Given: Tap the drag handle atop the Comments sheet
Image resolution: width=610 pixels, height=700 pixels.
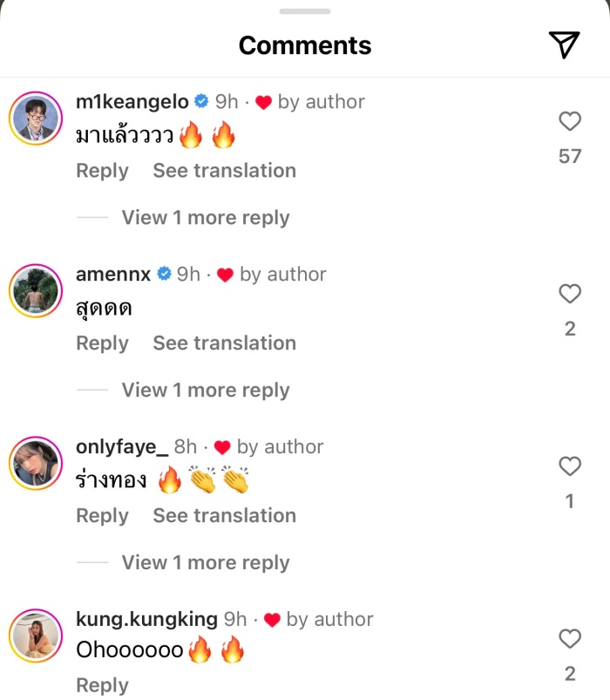Looking at the screenshot, I should [305, 11].
